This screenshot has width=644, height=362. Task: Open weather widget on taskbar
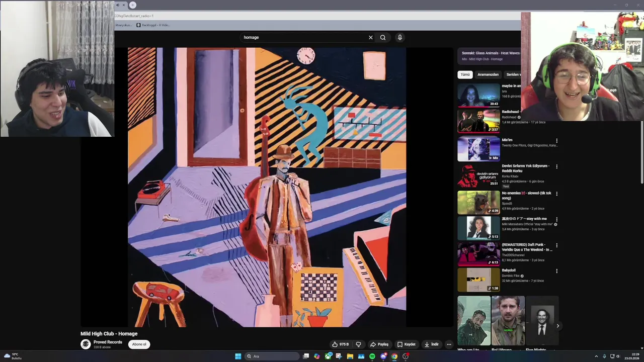13,356
